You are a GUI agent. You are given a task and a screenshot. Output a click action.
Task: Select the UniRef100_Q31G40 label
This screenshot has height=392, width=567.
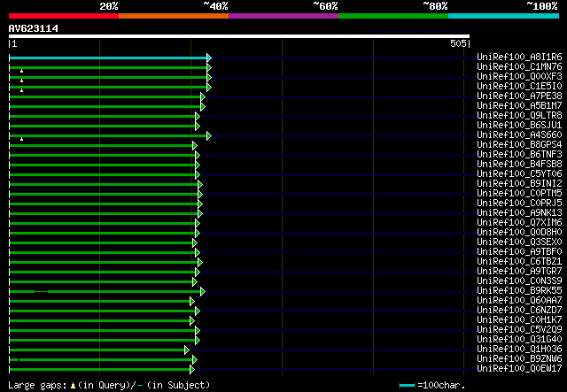(519, 340)
